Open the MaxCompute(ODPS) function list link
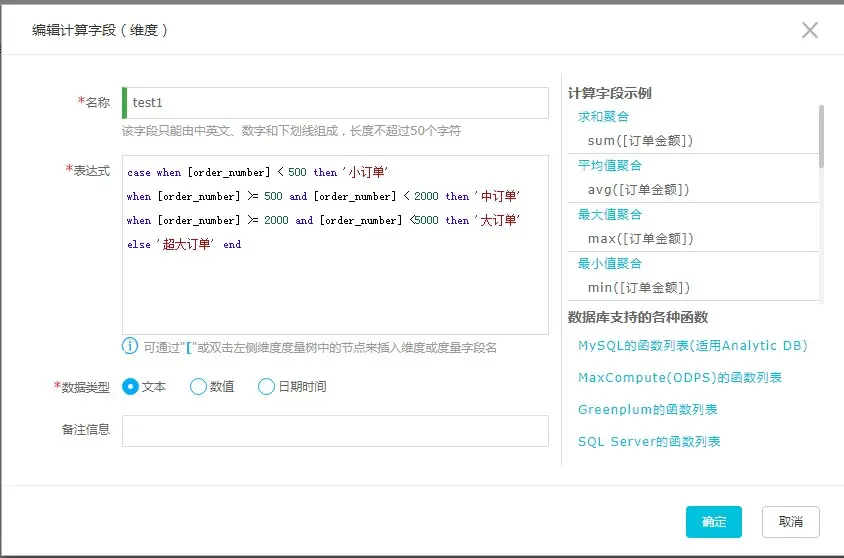This screenshot has height=558, width=844. coord(680,377)
